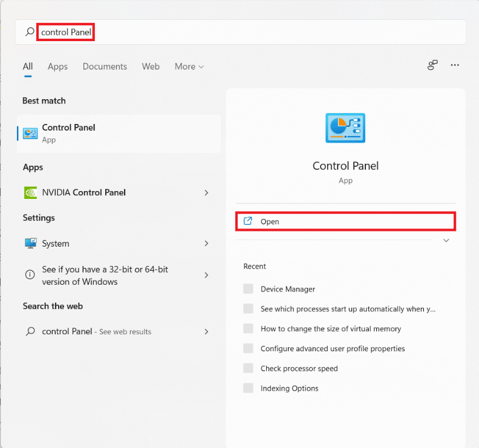The width and height of the screenshot is (479, 448).
Task: Click the NVIDIA Control Panel icon
Action: click(30, 192)
